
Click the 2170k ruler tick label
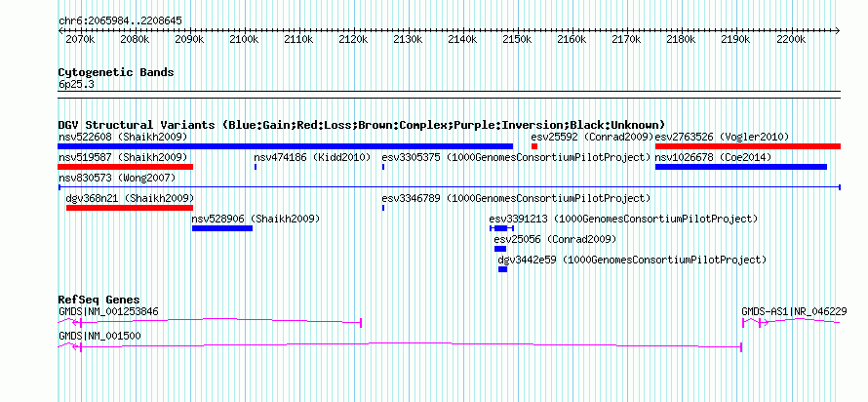tap(627, 40)
